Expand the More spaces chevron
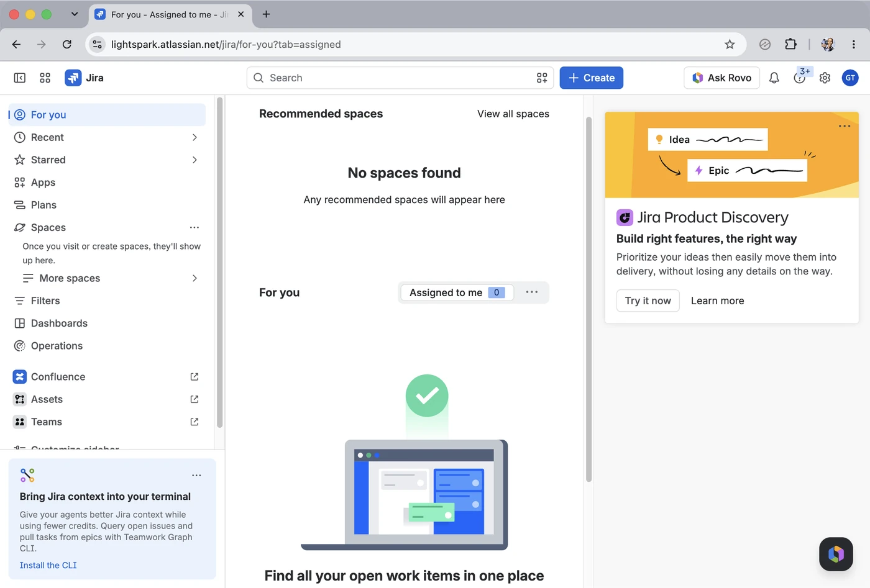This screenshot has height=588, width=870. point(195,278)
